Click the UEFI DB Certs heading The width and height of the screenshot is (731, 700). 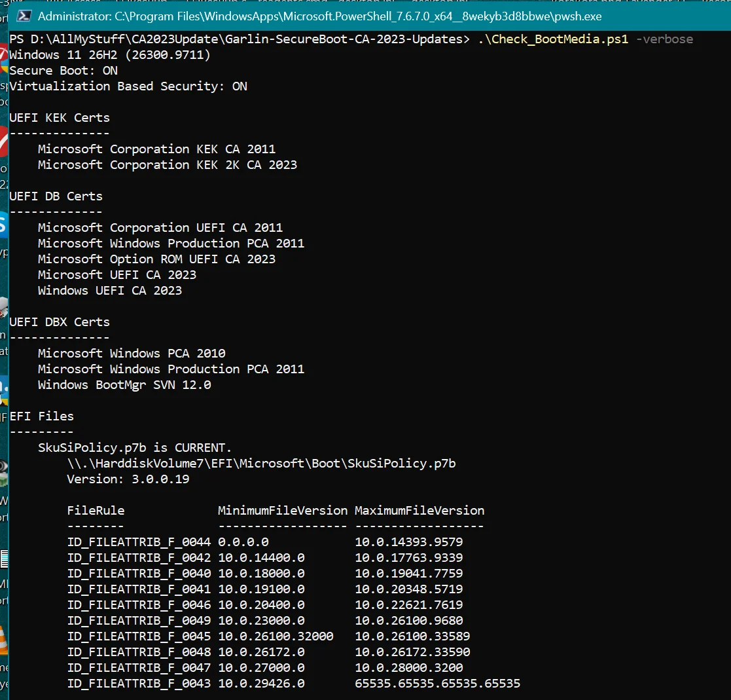[56, 196]
